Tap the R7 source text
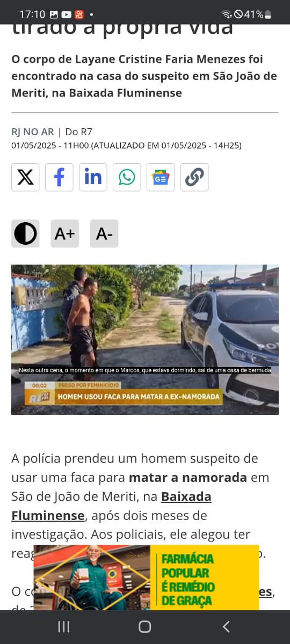 pyautogui.click(x=79, y=131)
